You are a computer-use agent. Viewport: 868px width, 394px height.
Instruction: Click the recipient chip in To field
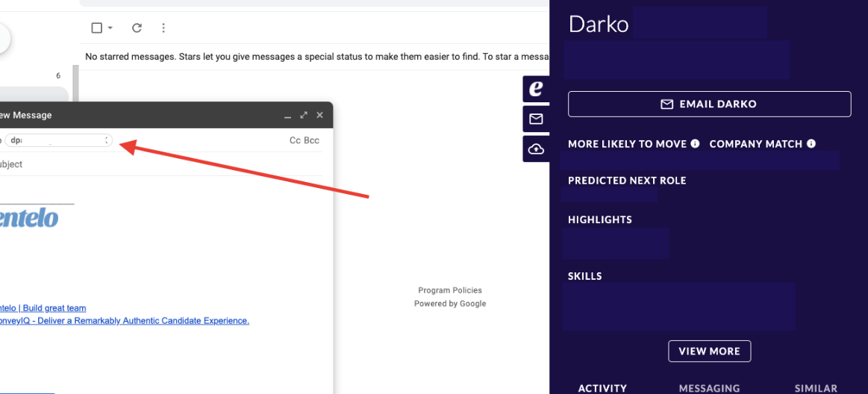pyautogui.click(x=59, y=140)
